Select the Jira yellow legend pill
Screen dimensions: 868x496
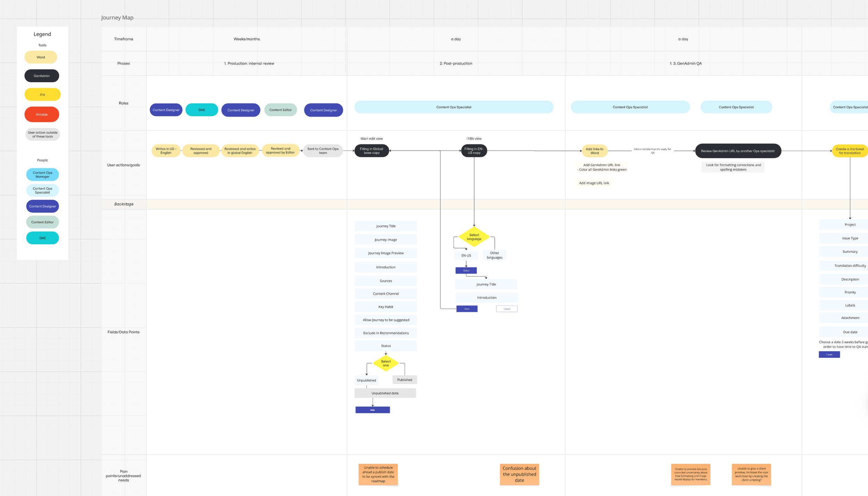42,94
